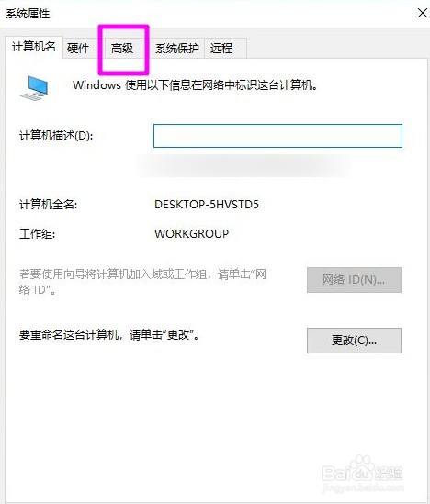Click the 系统属性 title text
Viewport: 430px width, 504px height.
click(x=28, y=14)
